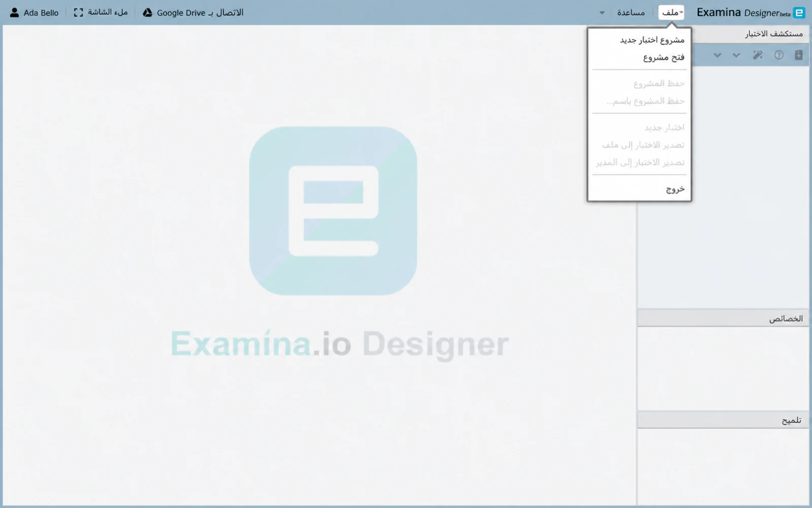Click the leftmost chevron in explorer toolbar
This screenshot has width=812, height=508.
(x=717, y=55)
